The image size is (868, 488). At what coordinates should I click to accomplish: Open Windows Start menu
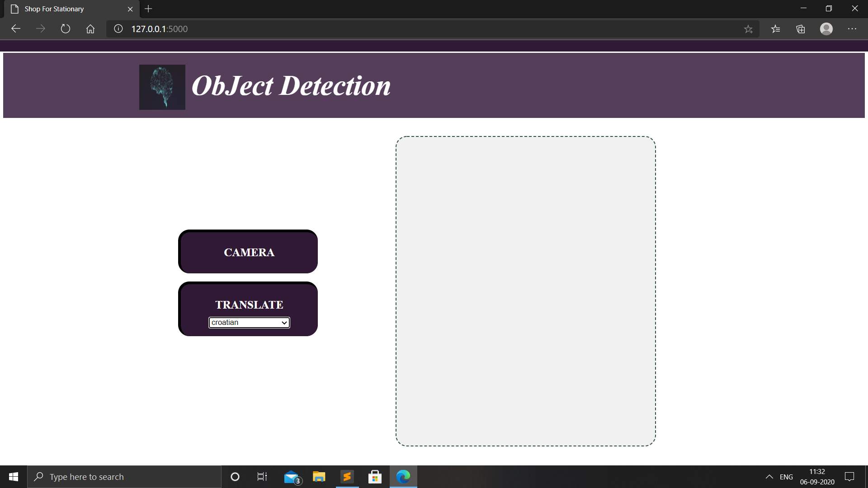[x=14, y=477]
